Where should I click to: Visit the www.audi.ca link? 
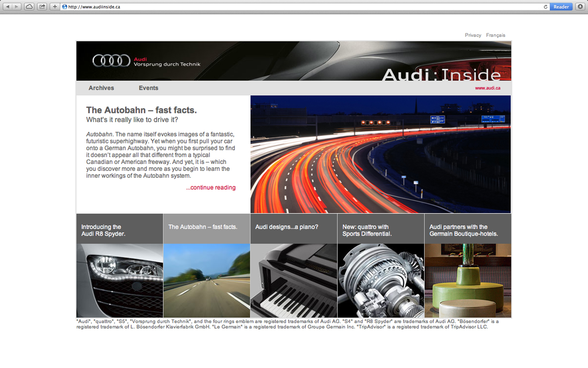coord(487,88)
